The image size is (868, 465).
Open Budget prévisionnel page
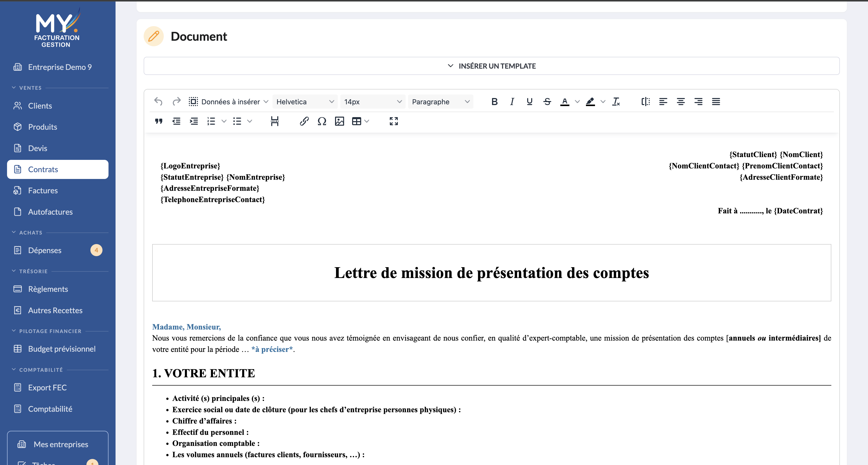tap(58, 349)
